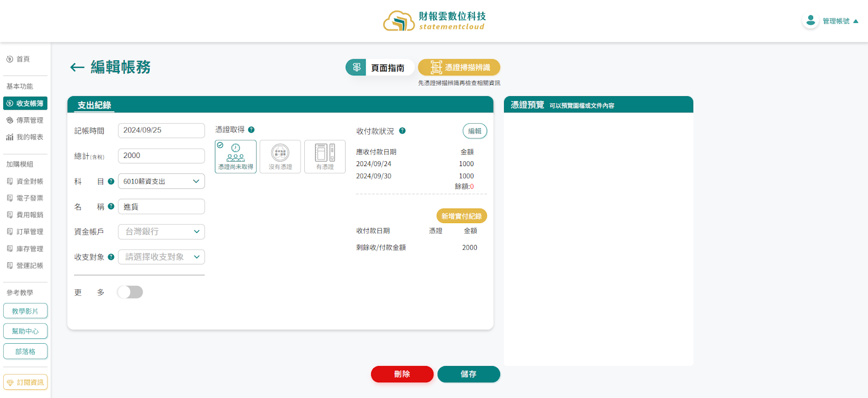Click the red 刪除 button

pyautogui.click(x=402, y=374)
